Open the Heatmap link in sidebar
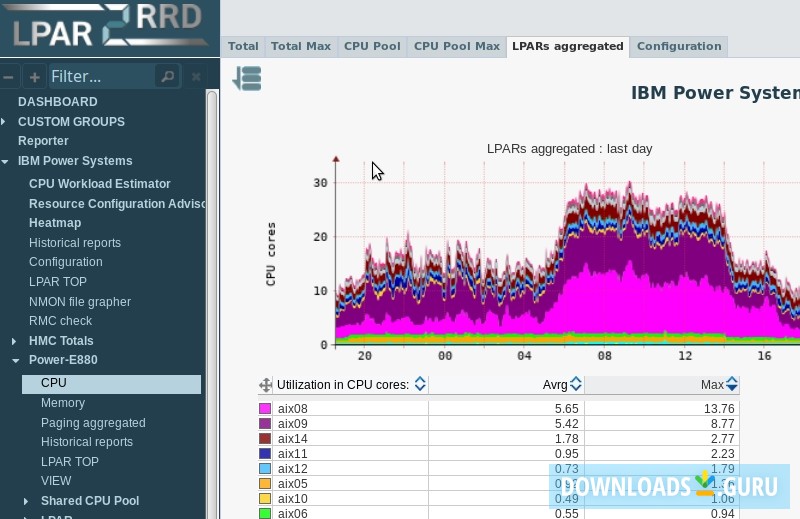Image resolution: width=800 pixels, height=519 pixels. click(x=55, y=223)
